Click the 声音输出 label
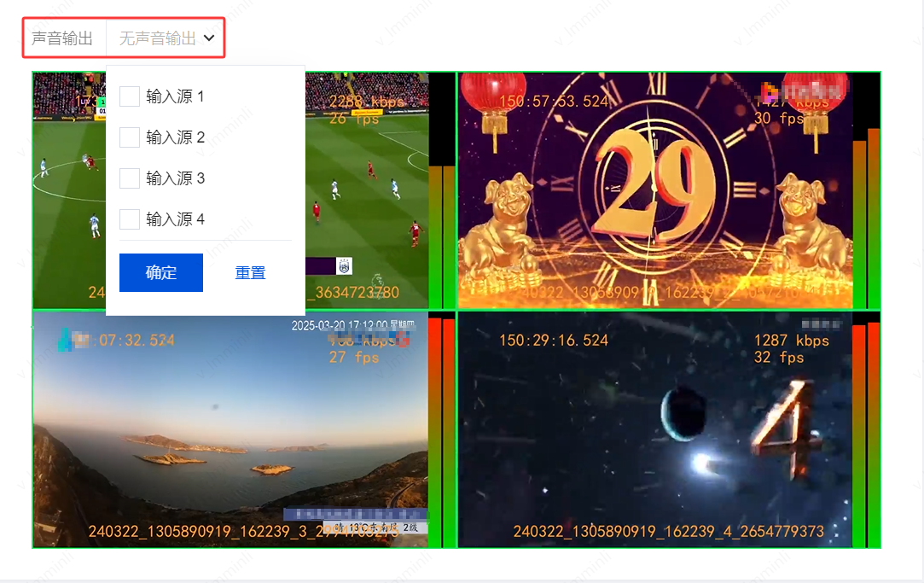 coord(62,38)
